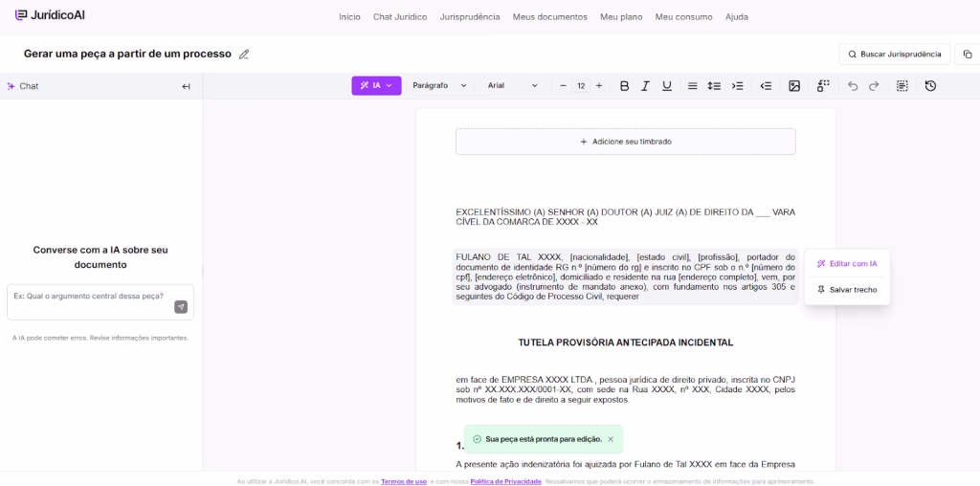
Task: Dismiss the 'Sua peça está pronta' notification
Action: coord(611,439)
